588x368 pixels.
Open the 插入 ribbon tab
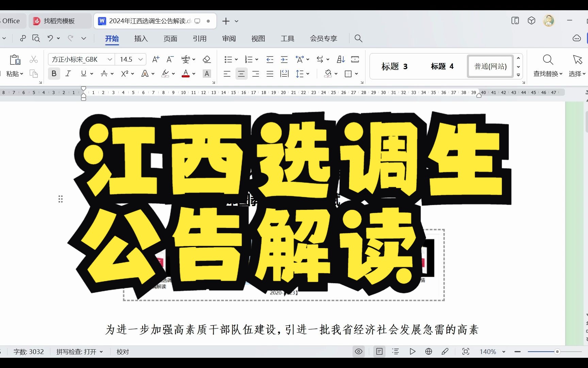141,39
